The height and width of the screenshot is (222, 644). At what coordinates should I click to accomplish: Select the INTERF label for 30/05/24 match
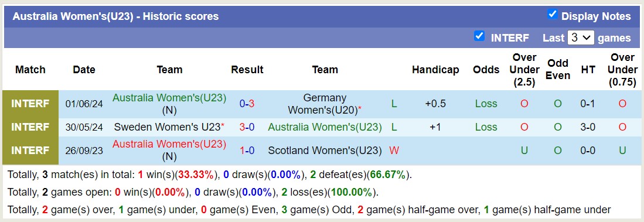pyautogui.click(x=30, y=127)
